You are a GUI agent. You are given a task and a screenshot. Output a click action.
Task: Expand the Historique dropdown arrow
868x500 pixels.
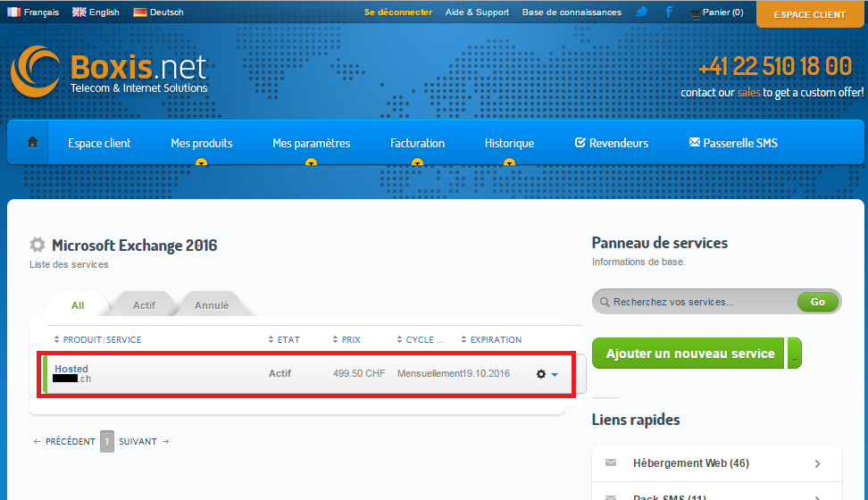pyautogui.click(x=509, y=162)
